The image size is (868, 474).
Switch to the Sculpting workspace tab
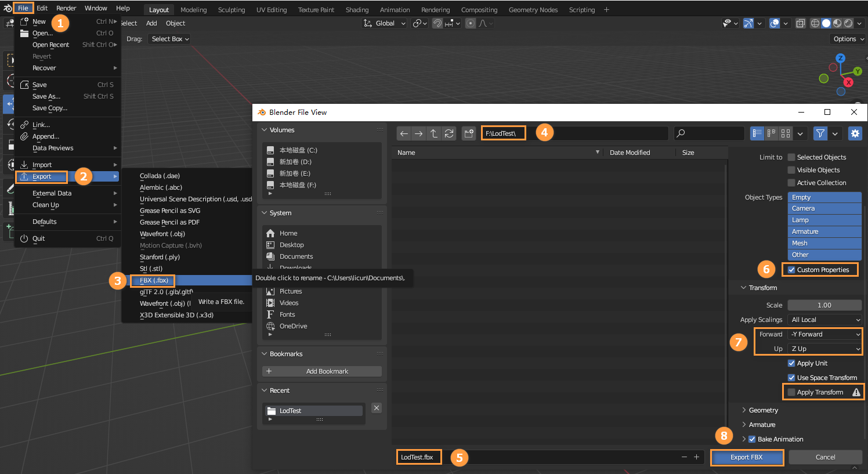coord(232,10)
